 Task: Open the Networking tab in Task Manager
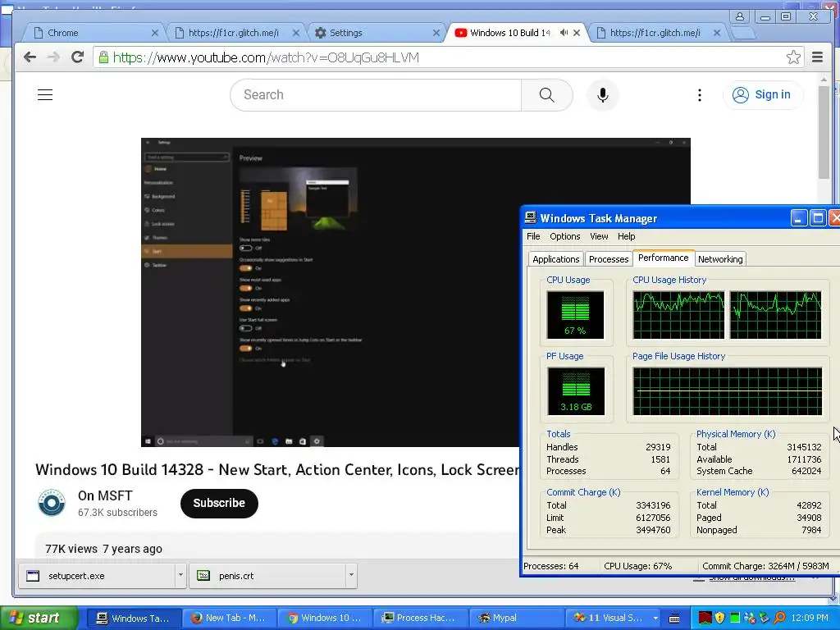pyautogui.click(x=720, y=259)
